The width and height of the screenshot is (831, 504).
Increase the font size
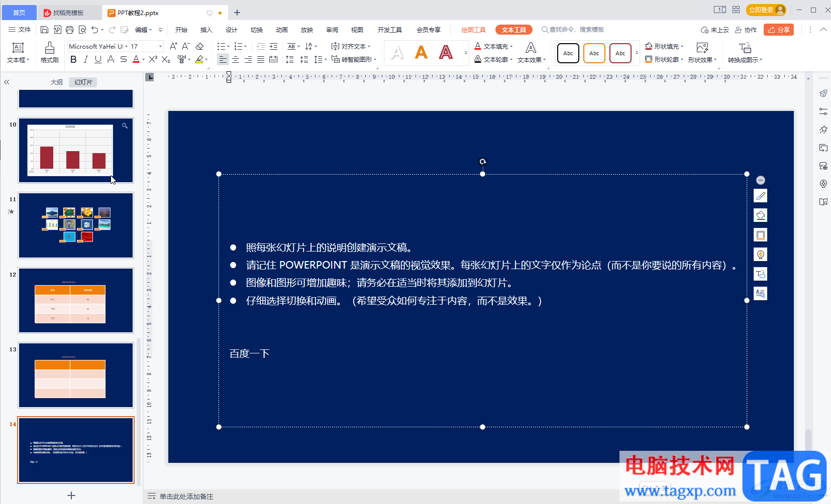pos(173,46)
